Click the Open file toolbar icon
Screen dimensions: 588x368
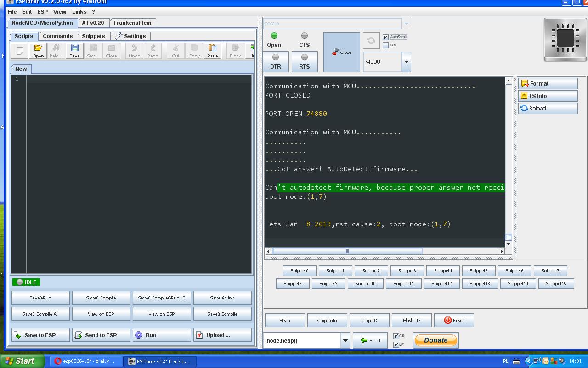38,51
